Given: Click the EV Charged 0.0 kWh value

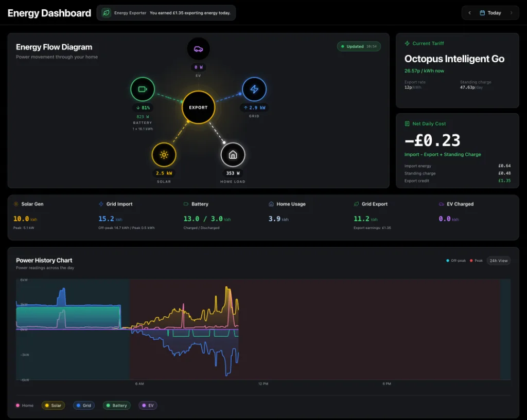Looking at the screenshot, I should pos(449,219).
